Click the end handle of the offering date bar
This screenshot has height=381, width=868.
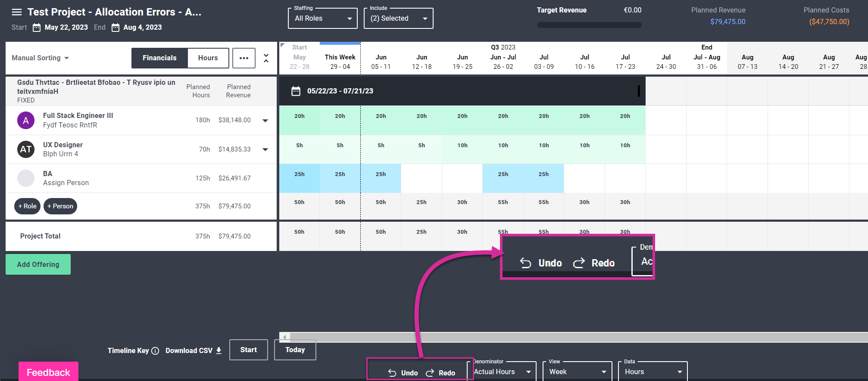[639, 91]
